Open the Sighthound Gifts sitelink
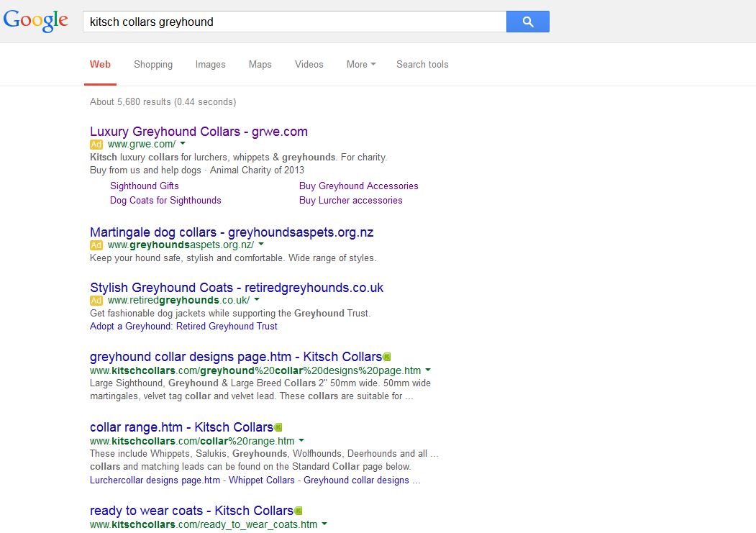Image resolution: width=756 pixels, height=533 pixels. 144,186
